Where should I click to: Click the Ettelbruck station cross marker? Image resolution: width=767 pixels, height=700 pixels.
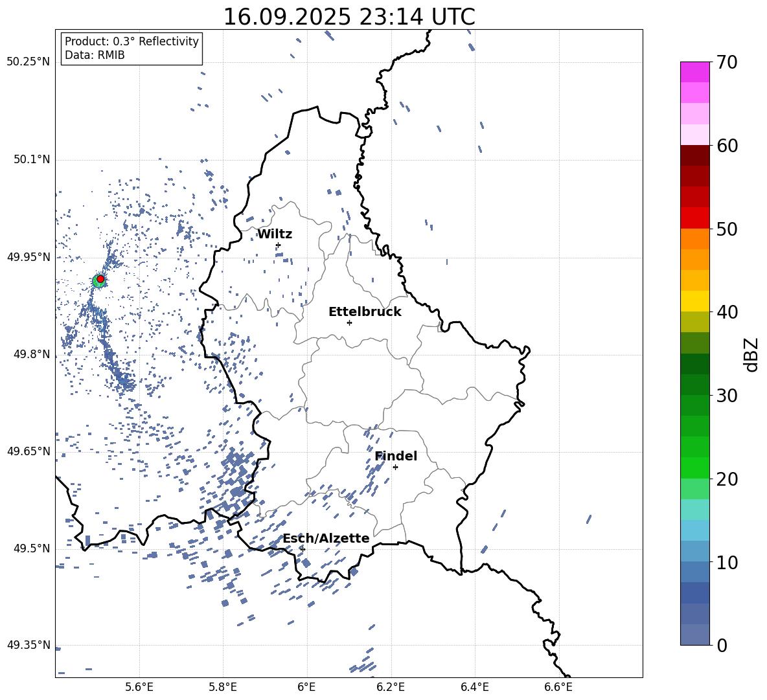coord(349,322)
